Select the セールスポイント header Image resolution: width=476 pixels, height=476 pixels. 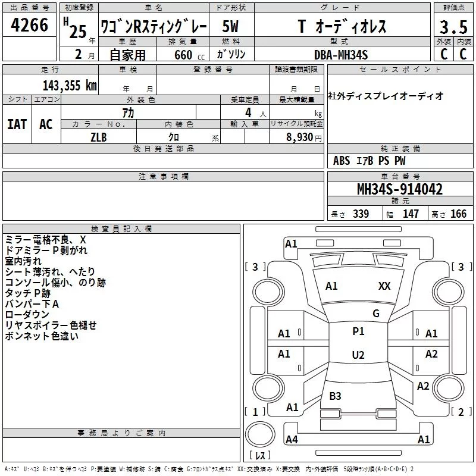(x=400, y=69)
